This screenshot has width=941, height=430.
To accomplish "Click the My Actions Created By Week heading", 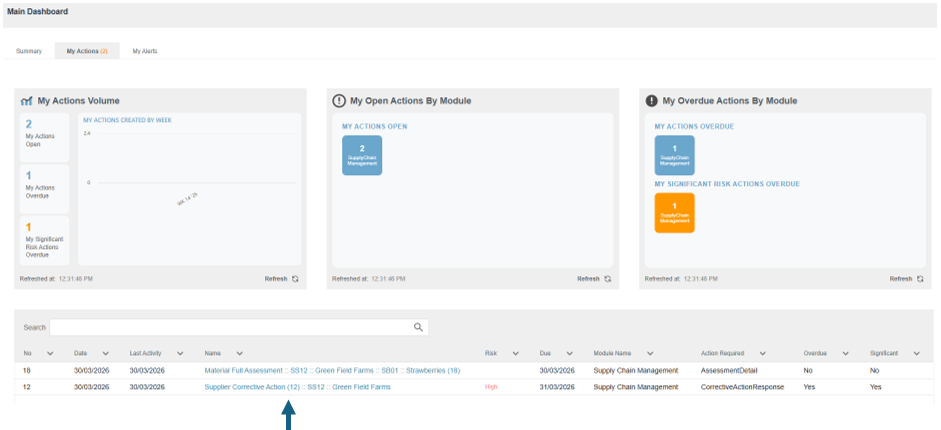I will tap(127, 120).
